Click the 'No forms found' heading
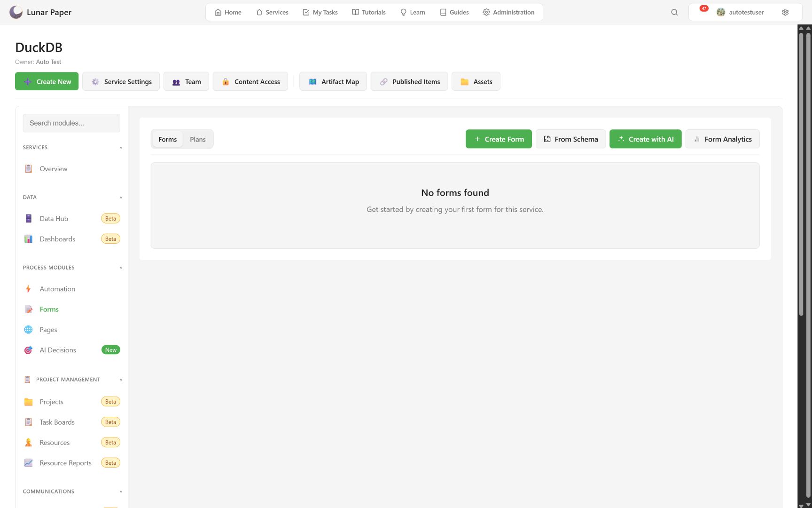 click(x=455, y=193)
